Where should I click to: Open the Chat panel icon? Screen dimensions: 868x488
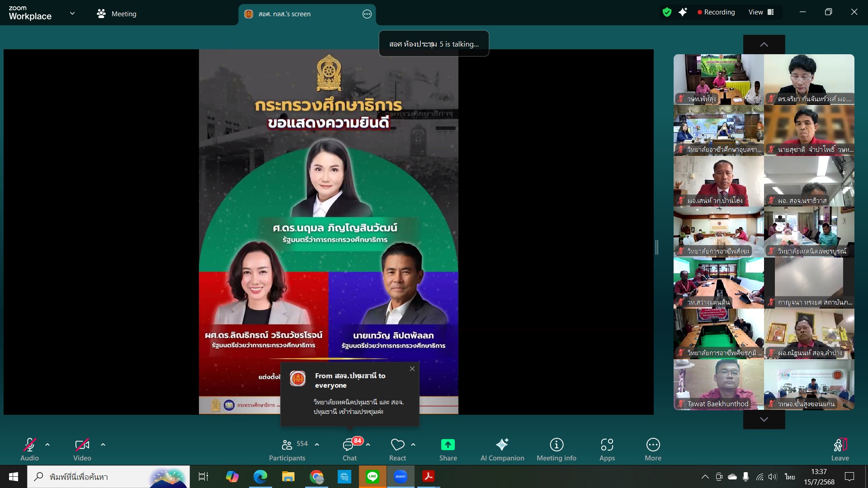348,446
